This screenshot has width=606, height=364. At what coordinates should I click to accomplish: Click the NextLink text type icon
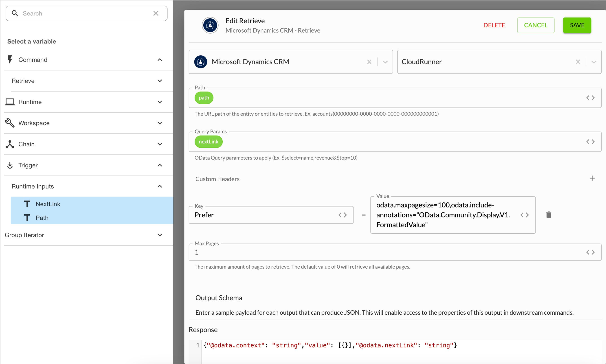(27, 204)
